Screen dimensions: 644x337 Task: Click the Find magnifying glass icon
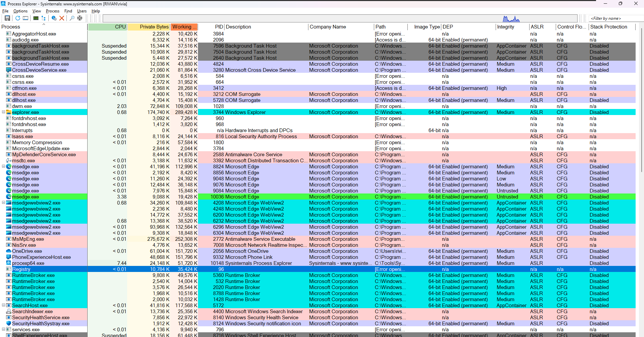[x=72, y=18]
